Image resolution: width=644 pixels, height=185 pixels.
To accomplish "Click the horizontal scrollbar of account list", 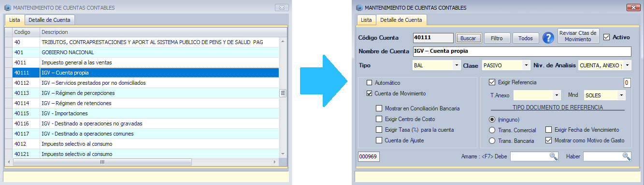I will (146, 162).
